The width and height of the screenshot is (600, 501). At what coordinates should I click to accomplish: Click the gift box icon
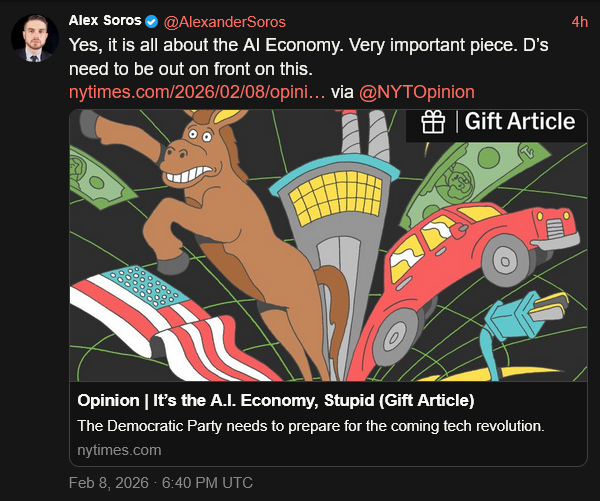click(x=432, y=122)
